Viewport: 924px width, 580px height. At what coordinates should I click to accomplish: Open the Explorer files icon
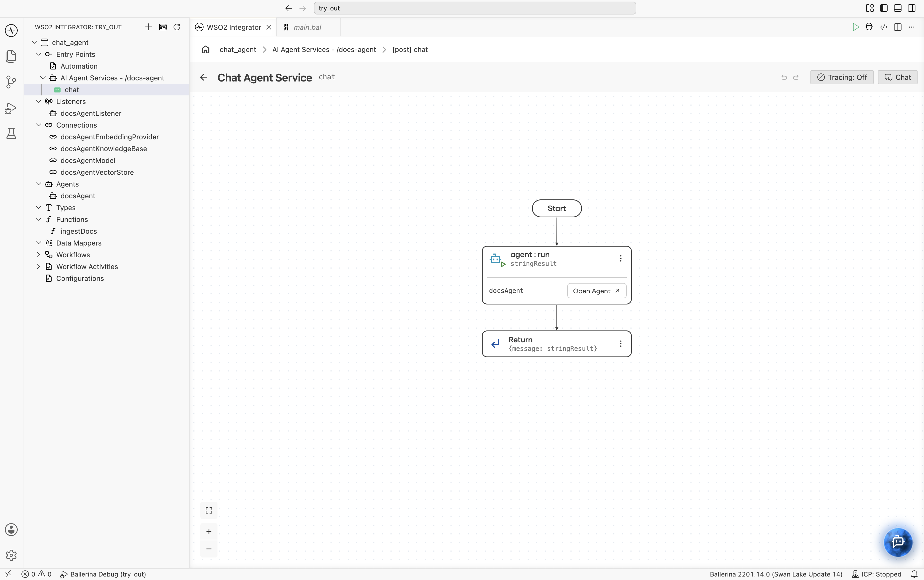tap(11, 56)
